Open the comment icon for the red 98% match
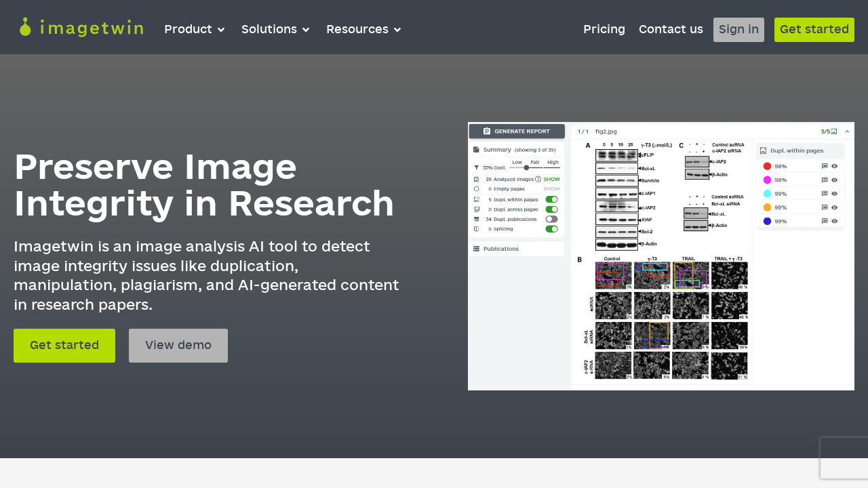 coord(825,166)
